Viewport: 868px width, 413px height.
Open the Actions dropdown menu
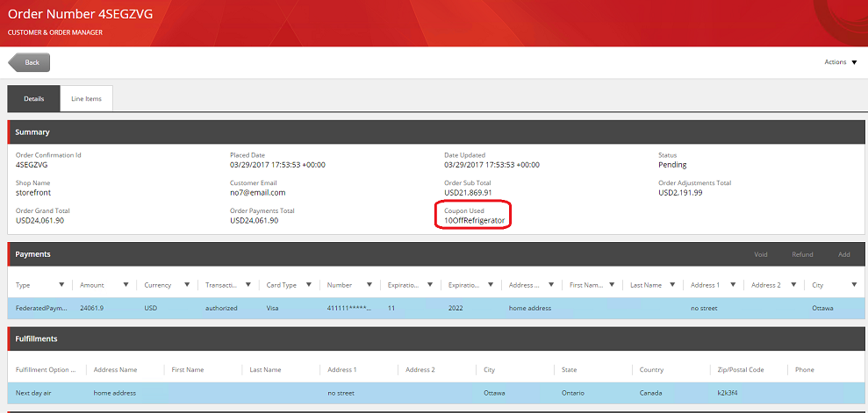[841, 62]
